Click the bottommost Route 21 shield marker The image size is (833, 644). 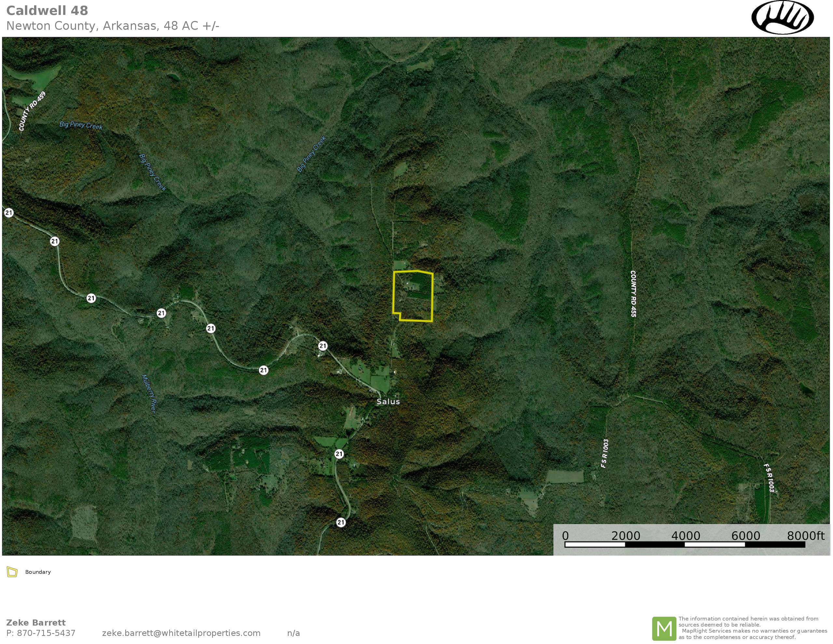pyautogui.click(x=341, y=522)
